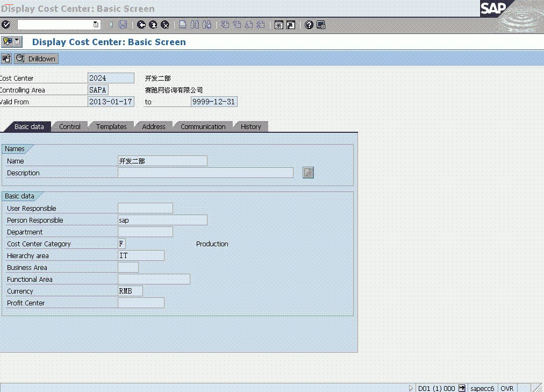
Task: Click the Cost Center field showing 2024
Action: (x=111, y=78)
